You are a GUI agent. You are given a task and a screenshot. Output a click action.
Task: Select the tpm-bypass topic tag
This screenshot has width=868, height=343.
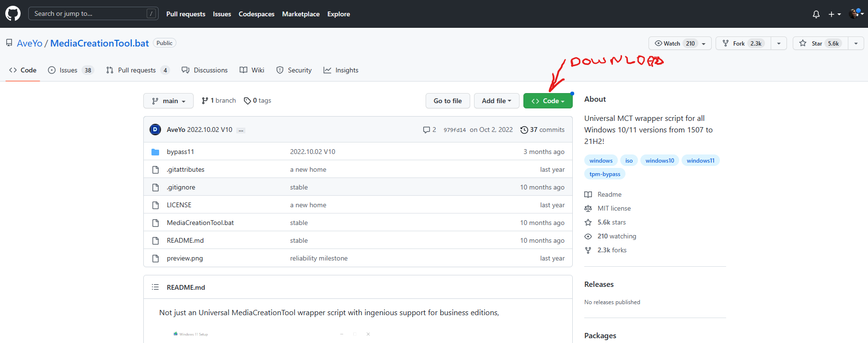(x=604, y=174)
